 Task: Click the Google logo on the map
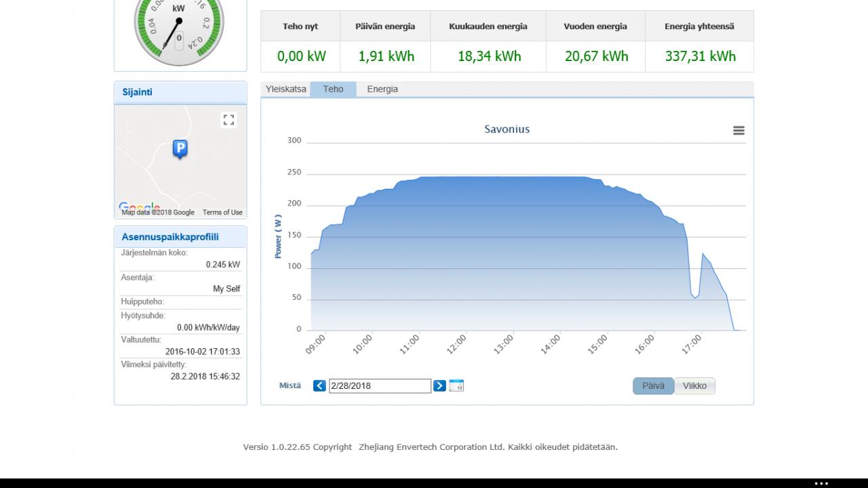pos(139,207)
